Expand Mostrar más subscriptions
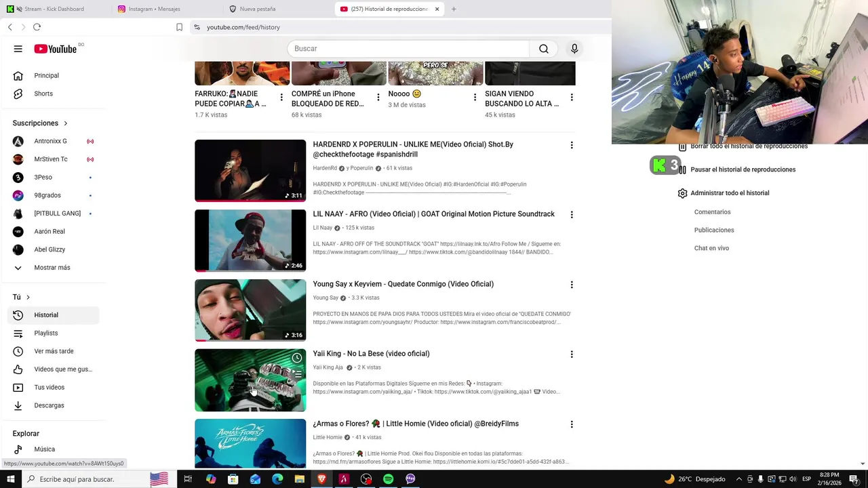This screenshot has width=868, height=488. [x=53, y=268]
